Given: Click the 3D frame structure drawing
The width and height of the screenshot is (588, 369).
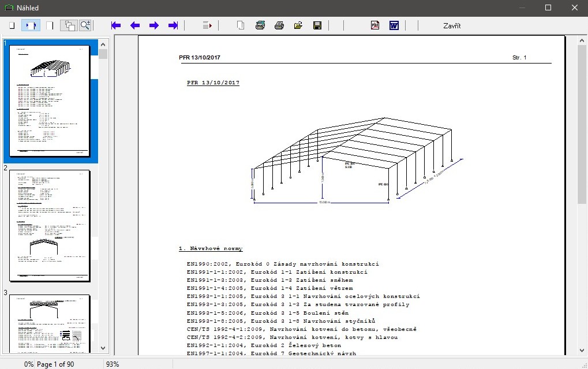Looking at the screenshot, I should 357,161.
